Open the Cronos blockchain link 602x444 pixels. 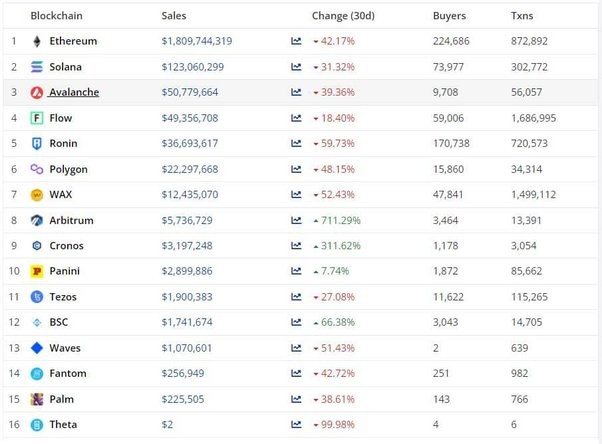(x=66, y=245)
